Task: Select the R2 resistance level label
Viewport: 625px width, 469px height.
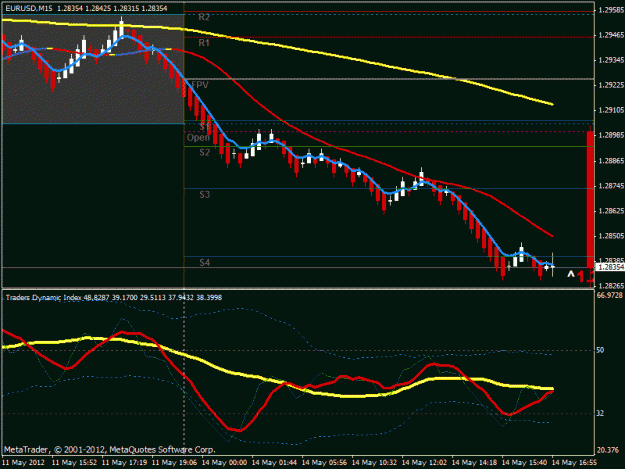Action: (x=204, y=17)
